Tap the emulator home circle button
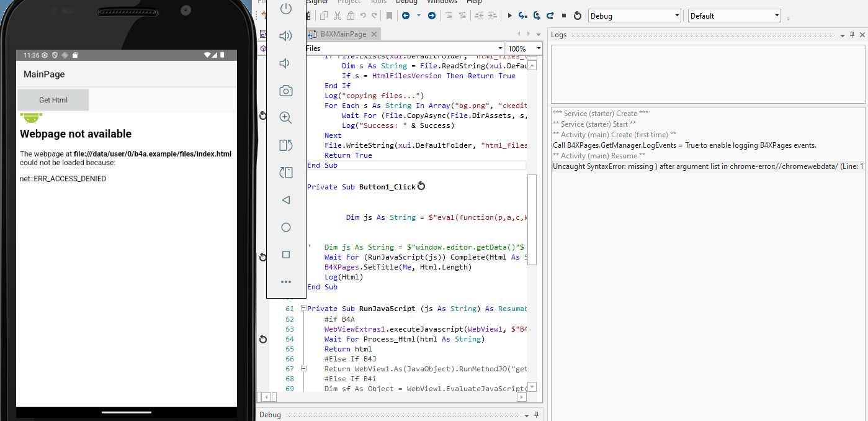 tap(286, 227)
